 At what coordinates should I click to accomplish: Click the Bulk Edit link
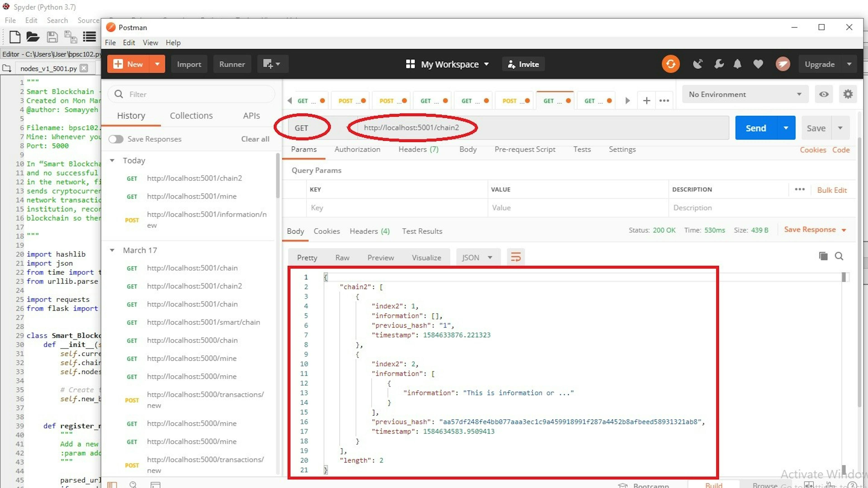[832, 190]
